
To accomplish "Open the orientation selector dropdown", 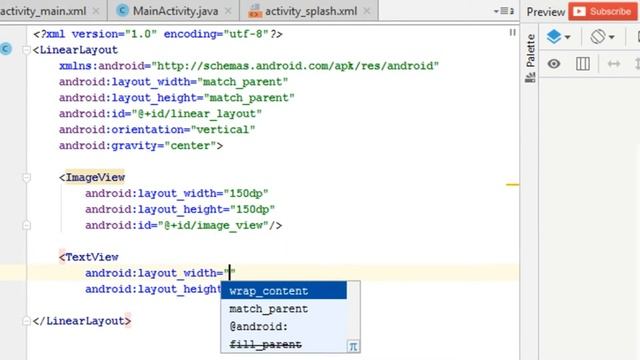I will [x=602, y=37].
